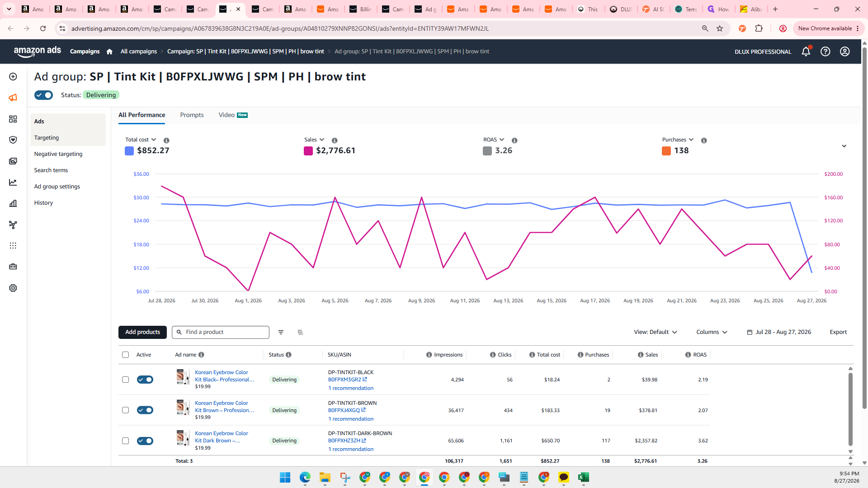Click the bulk copy icon next to filter

(x=300, y=332)
